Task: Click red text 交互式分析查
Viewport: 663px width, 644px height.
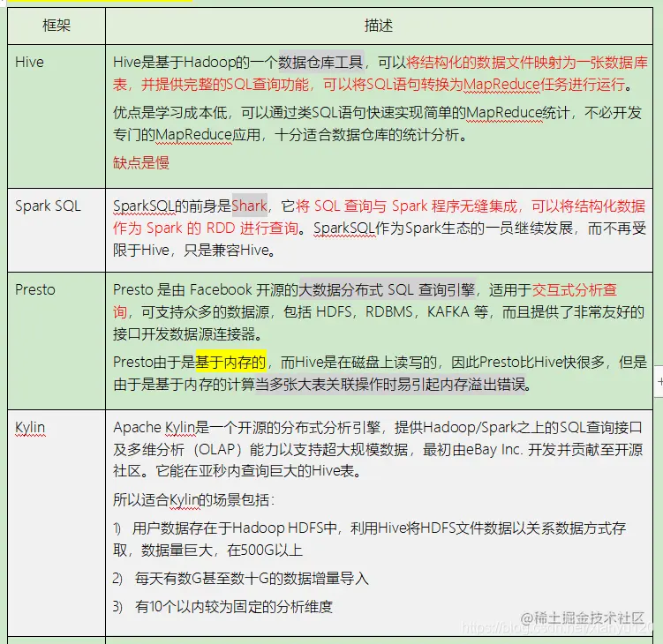Action: [x=574, y=290]
